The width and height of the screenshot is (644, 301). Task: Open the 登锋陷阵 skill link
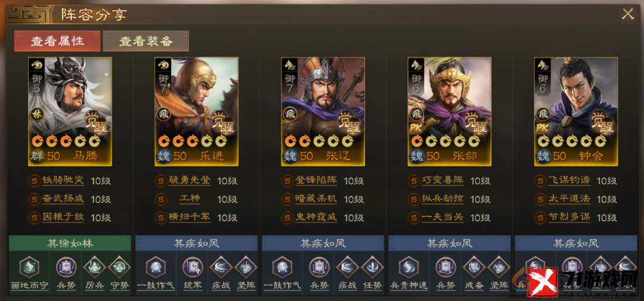[x=316, y=180]
